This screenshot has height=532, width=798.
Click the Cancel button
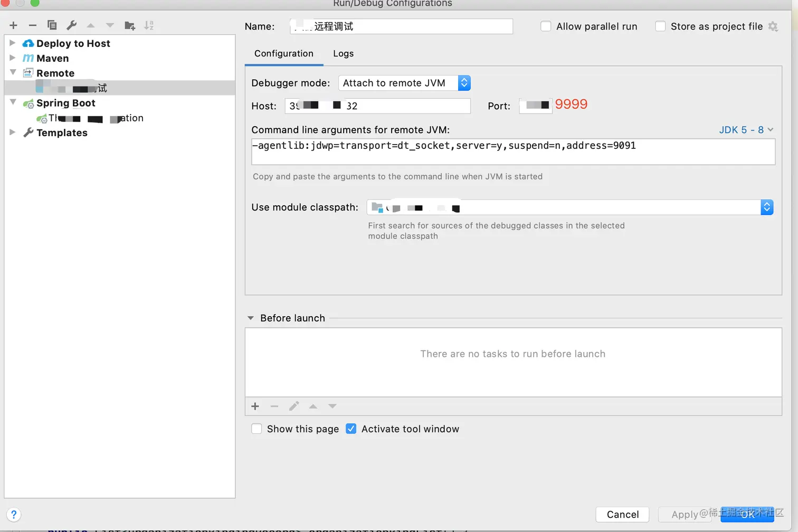(x=622, y=515)
